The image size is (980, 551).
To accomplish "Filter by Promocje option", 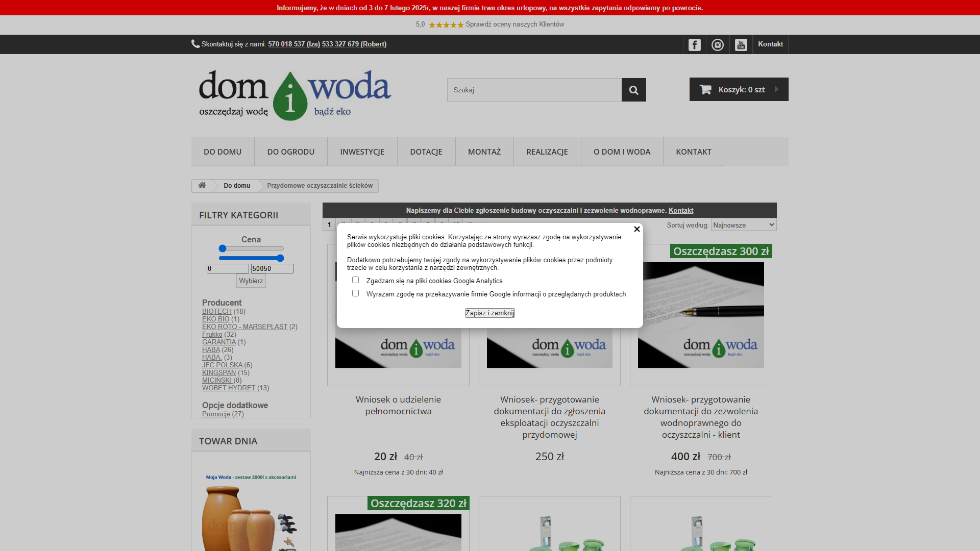I will click(x=216, y=414).
